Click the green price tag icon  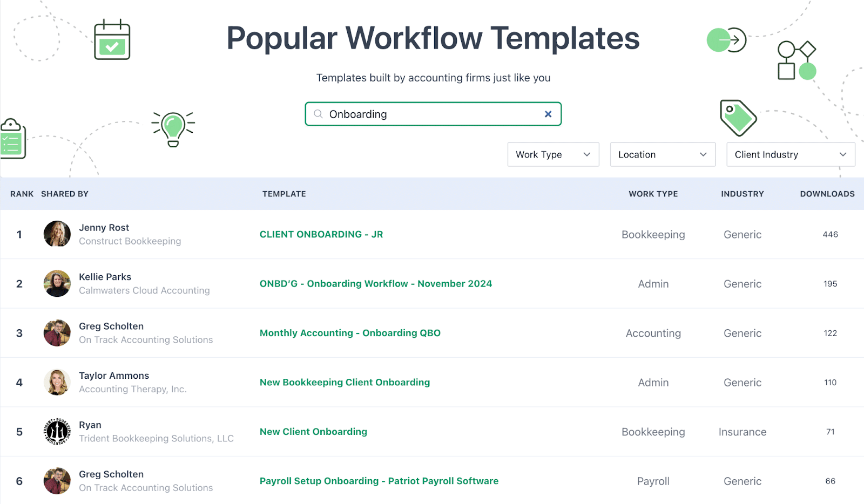[x=738, y=118]
